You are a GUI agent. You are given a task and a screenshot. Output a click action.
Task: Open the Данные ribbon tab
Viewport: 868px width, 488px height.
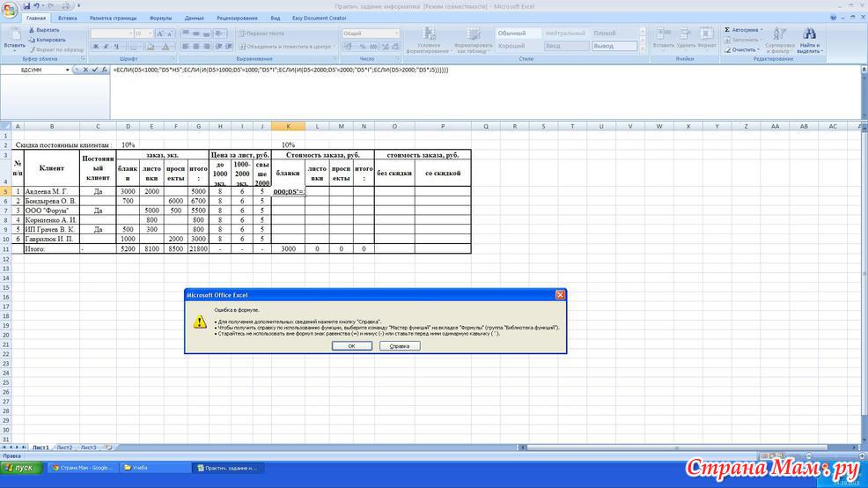click(x=195, y=18)
